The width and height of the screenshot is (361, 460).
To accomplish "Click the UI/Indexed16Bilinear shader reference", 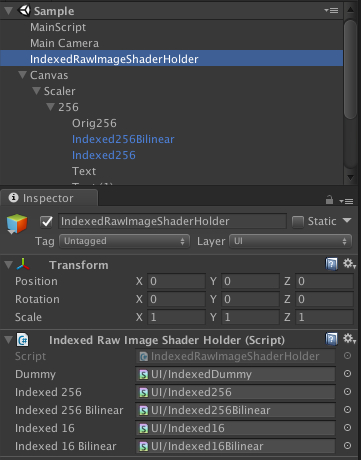I will point(235,446).
